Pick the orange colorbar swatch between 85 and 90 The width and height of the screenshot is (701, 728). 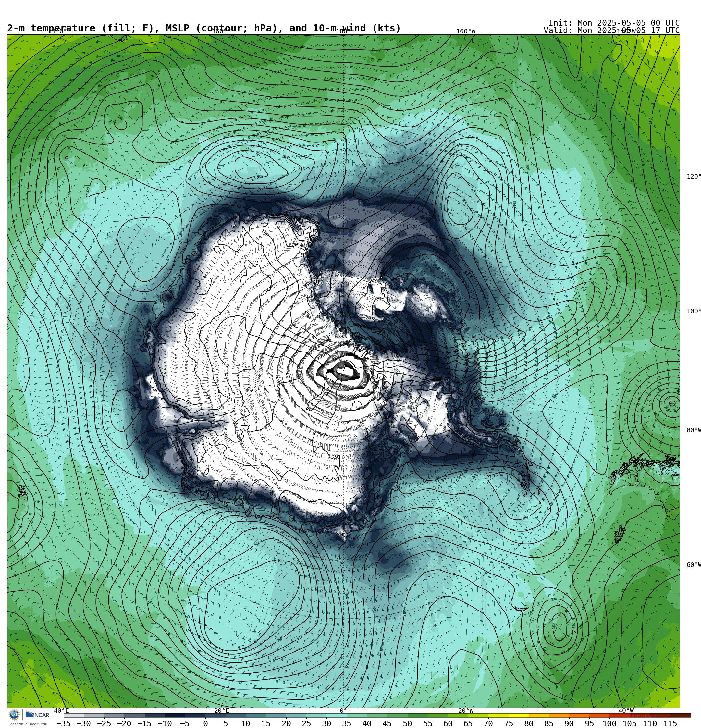pos(559,715)
